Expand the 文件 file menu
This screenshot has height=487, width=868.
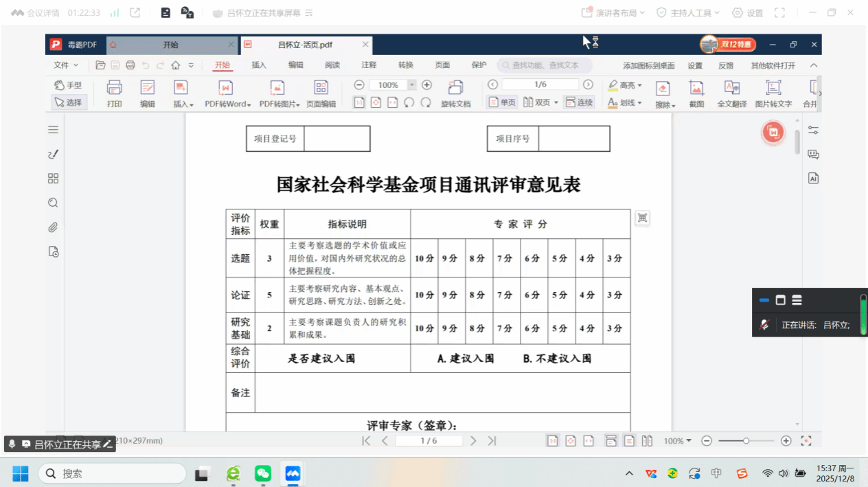pos(66,65)
